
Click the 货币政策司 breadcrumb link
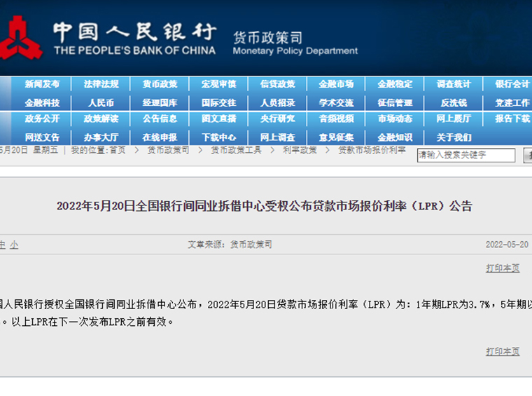click(x=168, y=150)
